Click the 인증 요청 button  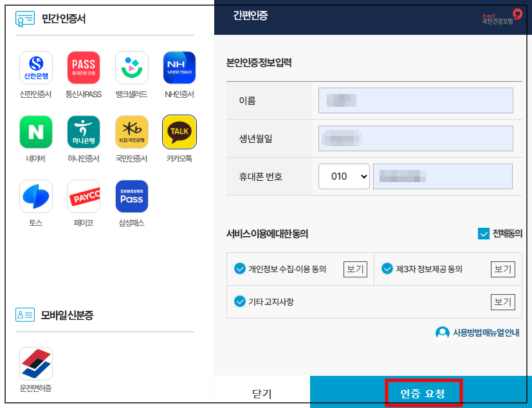(x=423, y=393)
